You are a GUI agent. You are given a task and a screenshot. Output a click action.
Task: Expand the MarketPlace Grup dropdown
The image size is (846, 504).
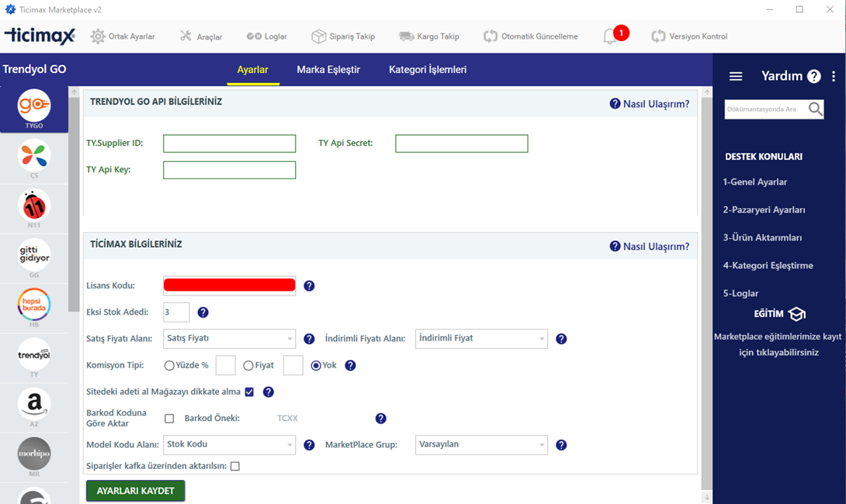coord(481,445)
